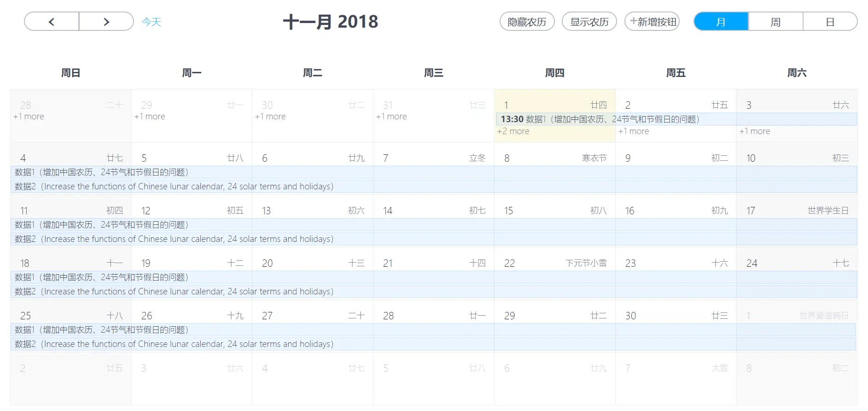868x411 pixels.
Task: Select day number 22 labeled 下元节小雪
Action: coord(509,264)
